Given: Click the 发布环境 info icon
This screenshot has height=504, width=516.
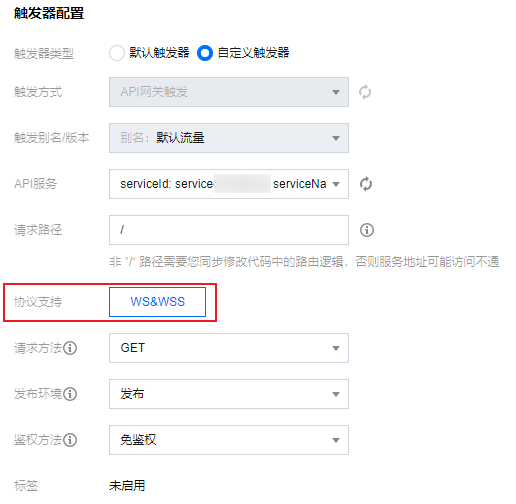Looking at the screenshot, I should (70, 394).
